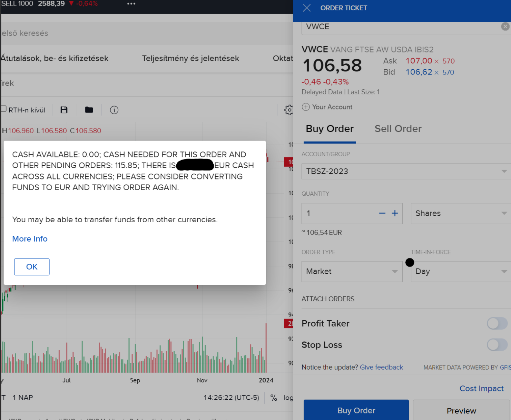The image size is (511, 420).
Task: Toggle the RTH-n kívül checkbox
Action: 3,109
